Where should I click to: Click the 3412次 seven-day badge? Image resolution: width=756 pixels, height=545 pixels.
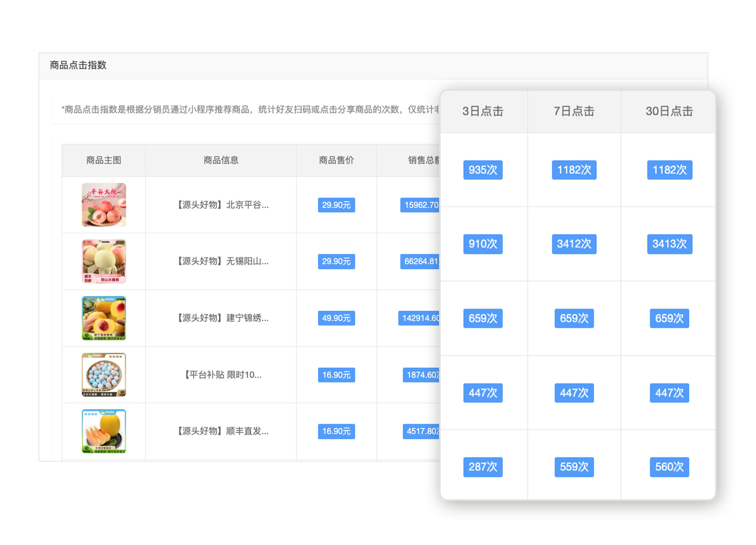pos(574,244)
